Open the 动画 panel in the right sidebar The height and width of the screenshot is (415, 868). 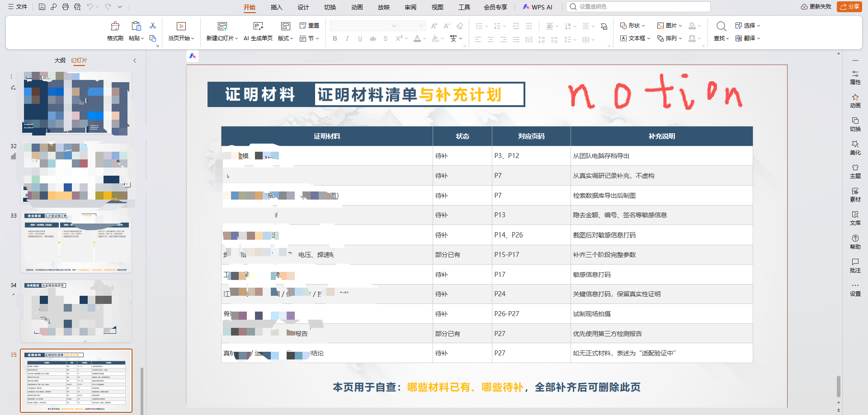(855, 101)
